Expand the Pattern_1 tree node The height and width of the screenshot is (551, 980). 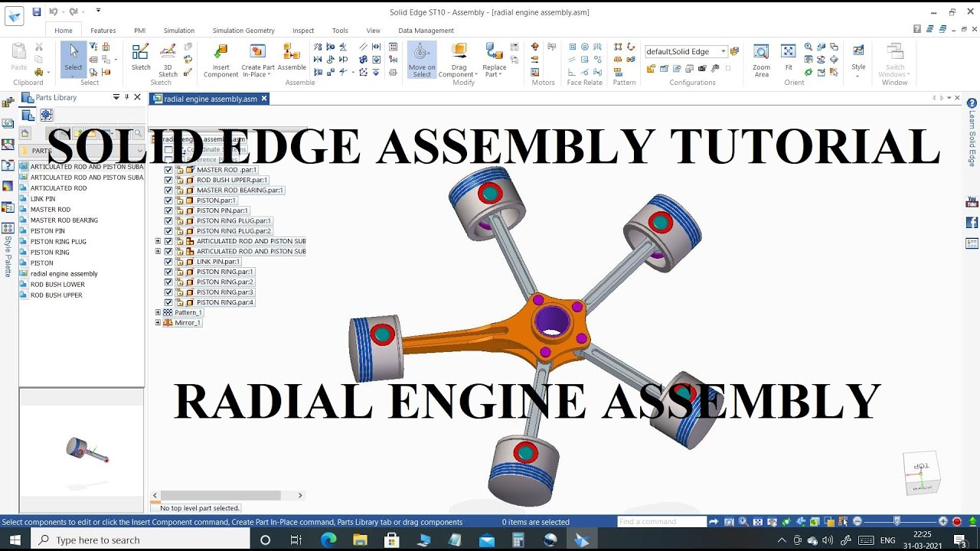[158, 312]
